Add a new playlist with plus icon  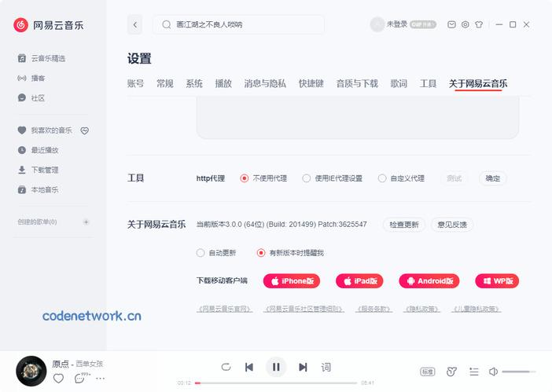click(x=86, y=222)
